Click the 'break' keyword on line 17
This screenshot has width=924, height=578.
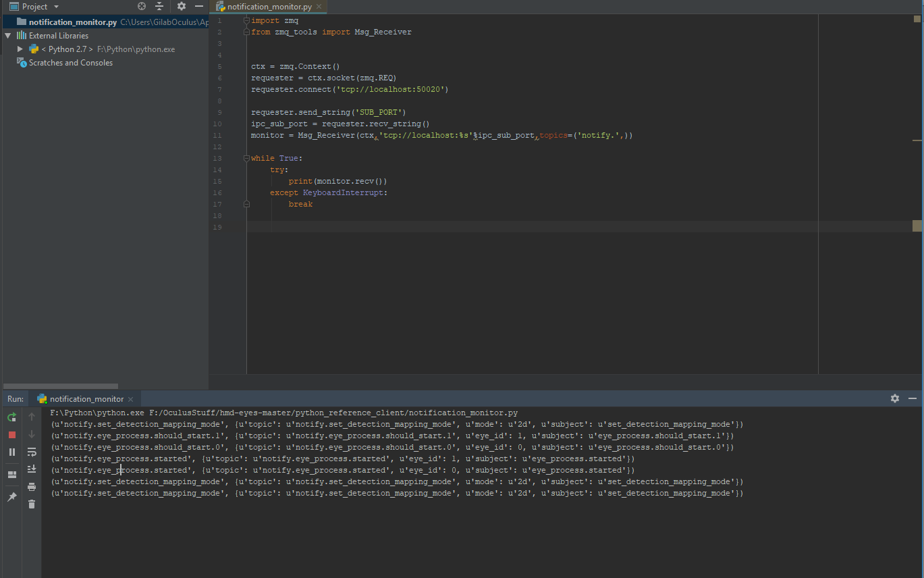coord(301,204)
